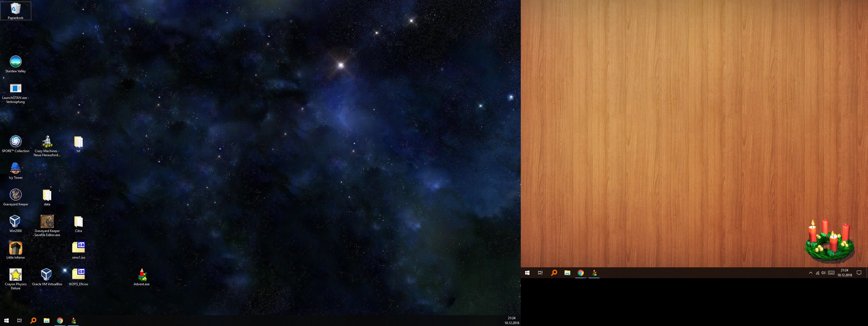This screenshot has width=868, height=326.
Task: Select the Stardew Valley desktop shortcut
Action: pyautogui.click(x=15, y=62)
